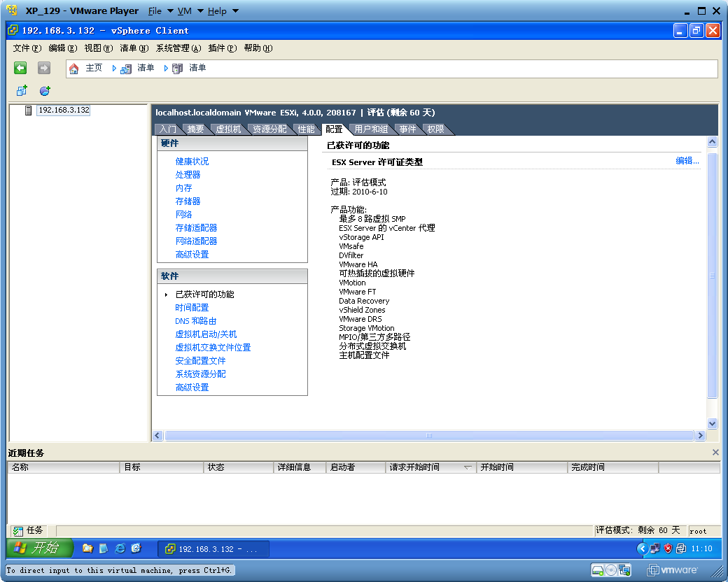Click the create resource pool toolbar icon
The width and height of the screenshot is (728, 582).
tap(45, 90)
